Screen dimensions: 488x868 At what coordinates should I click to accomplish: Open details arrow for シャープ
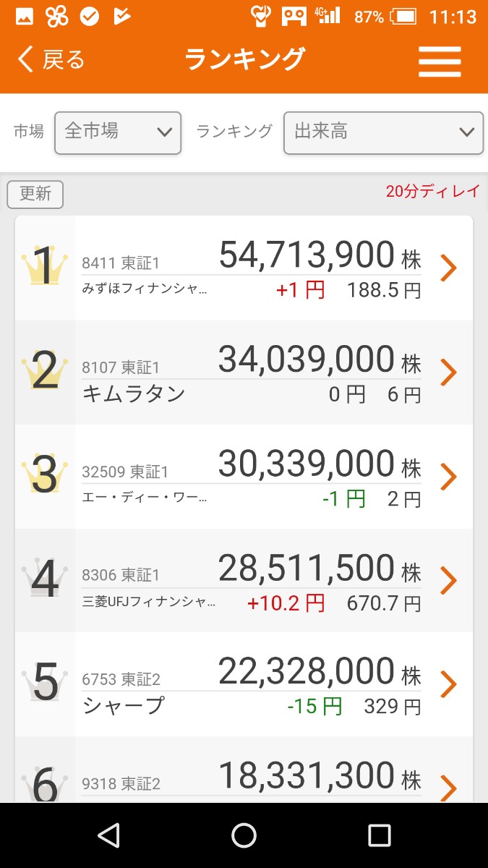pos(449,684)
